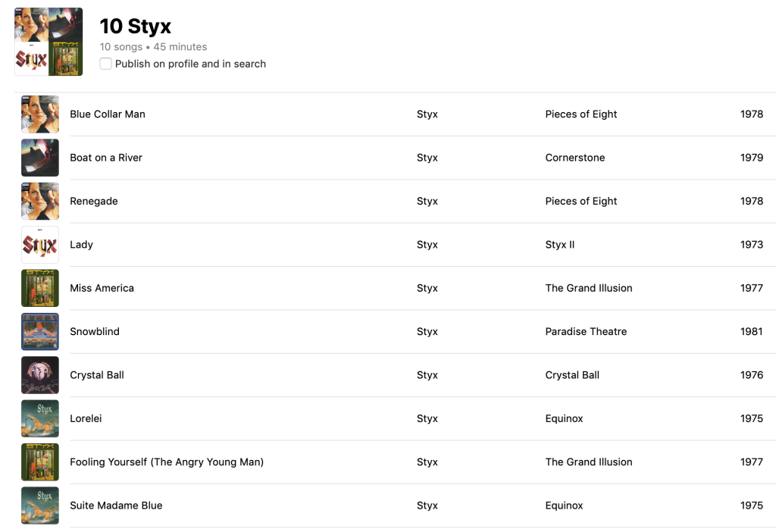The width and height of the screenshot is (776, 532).
Task: Click the Crystal Ball song artwork thumbnail
Action: pyautogui.click(x=40, y=375)
